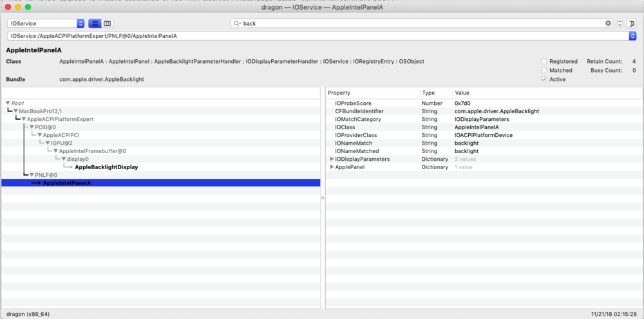Toggle the Registered checkbox
The width and height of the screenshot is (644, 319).
[x=544, y=61]
